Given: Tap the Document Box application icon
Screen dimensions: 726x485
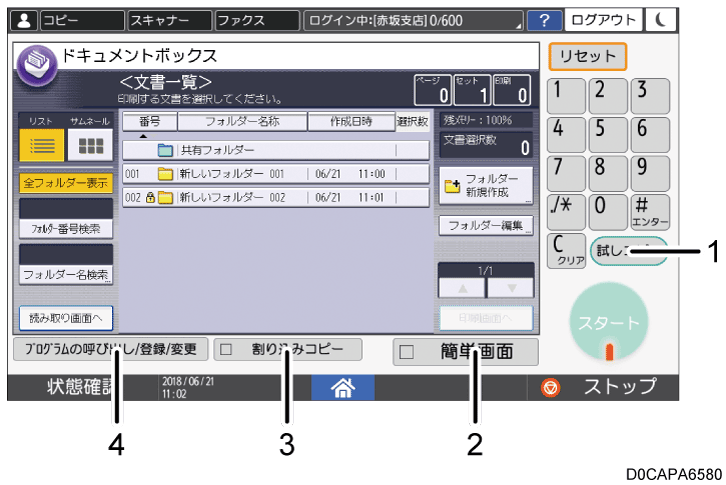Looking at the screenshot, I should [37, 65].
